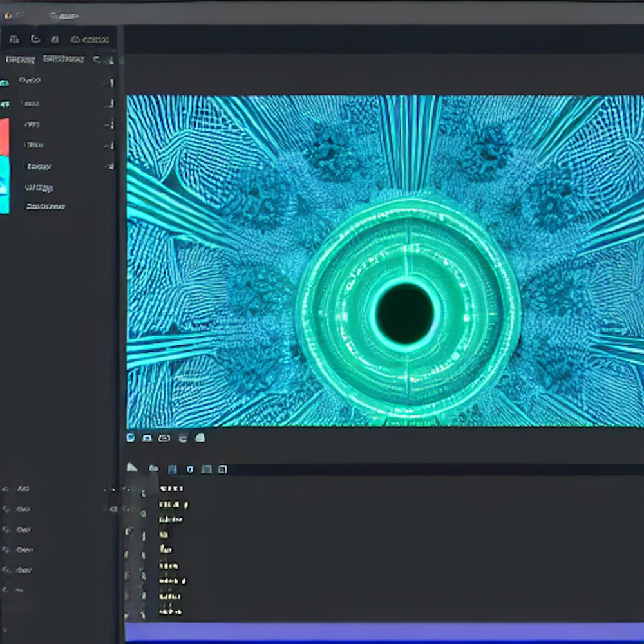The width and height of the screenshot is (644, 644).
Task: Toggle the icon beside the second lower-left list item
Action: point(6,509)
